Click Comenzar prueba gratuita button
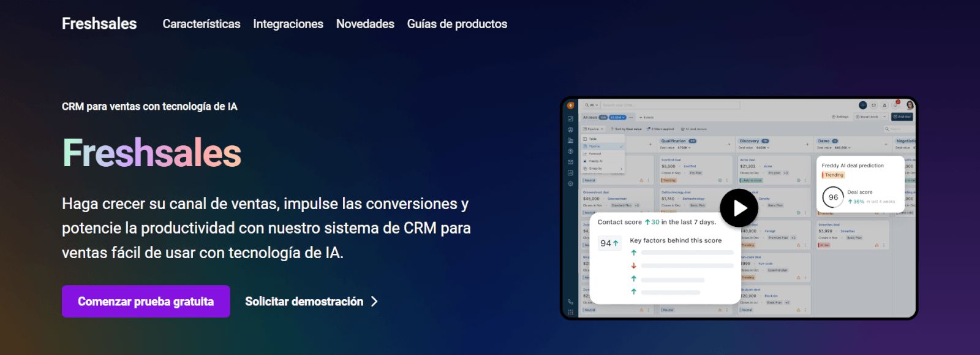 point(146,301)
